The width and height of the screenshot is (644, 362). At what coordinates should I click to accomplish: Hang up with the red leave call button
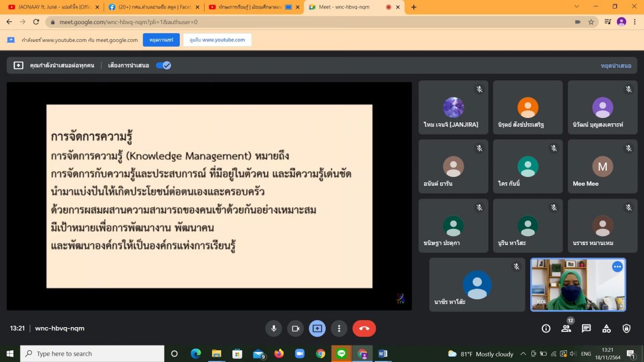tap(364, 328)
